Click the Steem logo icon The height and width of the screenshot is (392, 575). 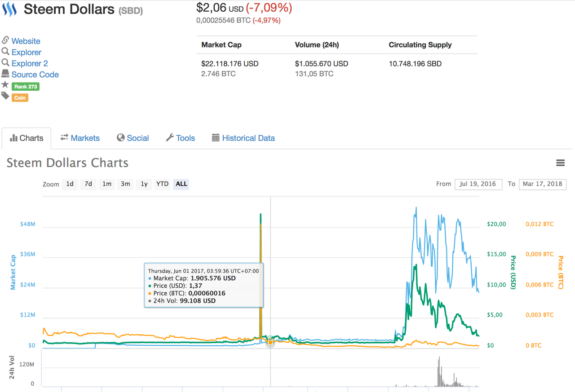[x=9, y=9]
